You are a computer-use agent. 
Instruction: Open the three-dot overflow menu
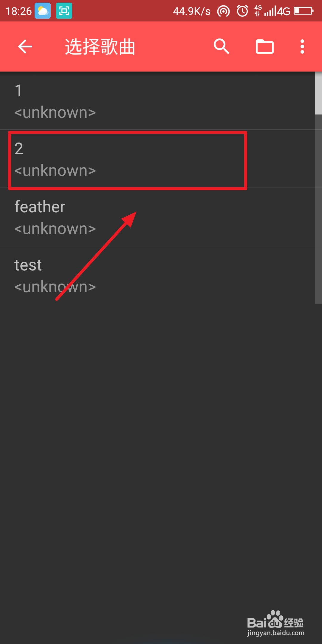[x=302, y=47]
